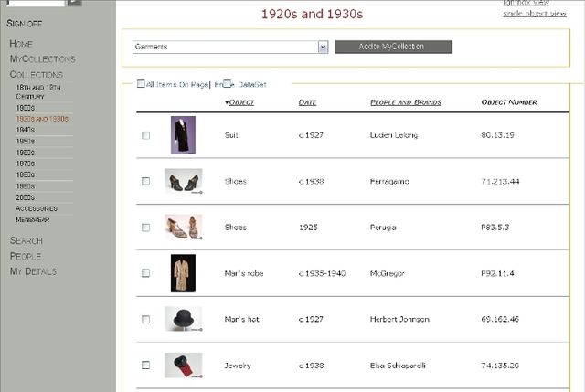Viewport: 585px width, 392px height.
Task: Tick the checkbox for the Man's hat row
Action: point(146,320)
